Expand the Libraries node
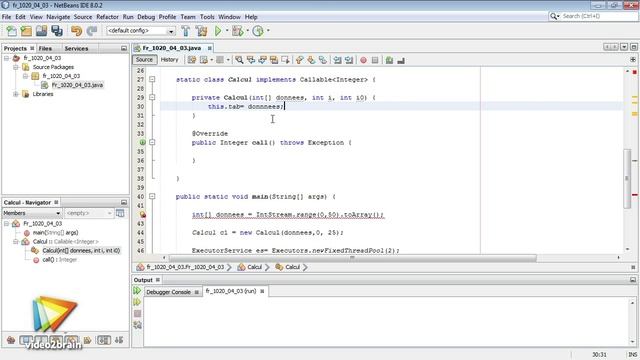The width and height of the screenshot is (640, 360). [16, 94]
